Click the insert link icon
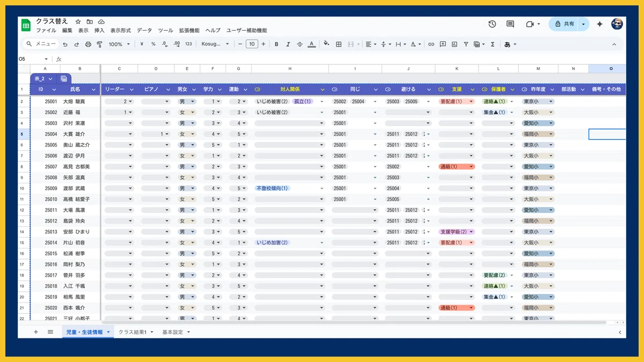 tap(431, 44)
